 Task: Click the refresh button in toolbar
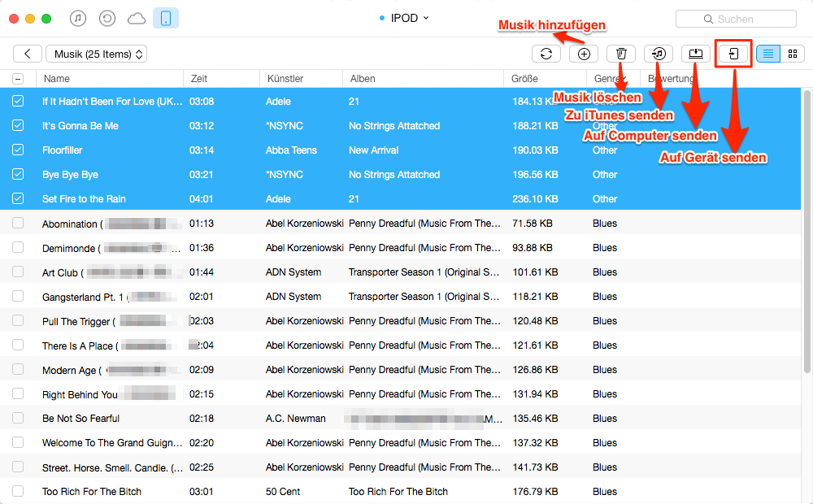[546, 54]
